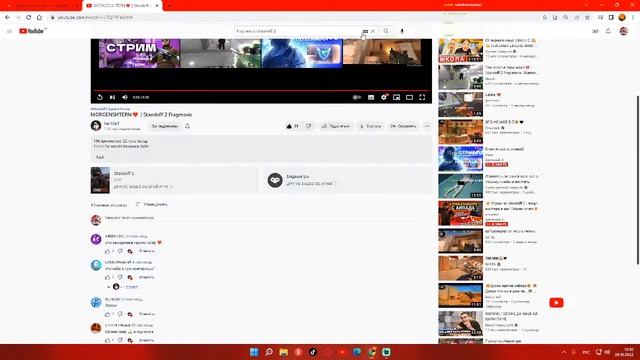Click the browser address bar

tap(294, 18)
